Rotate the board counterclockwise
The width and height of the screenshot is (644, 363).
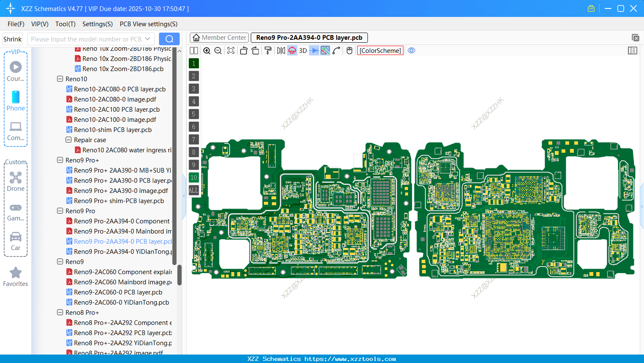click(x=244, y=51)
